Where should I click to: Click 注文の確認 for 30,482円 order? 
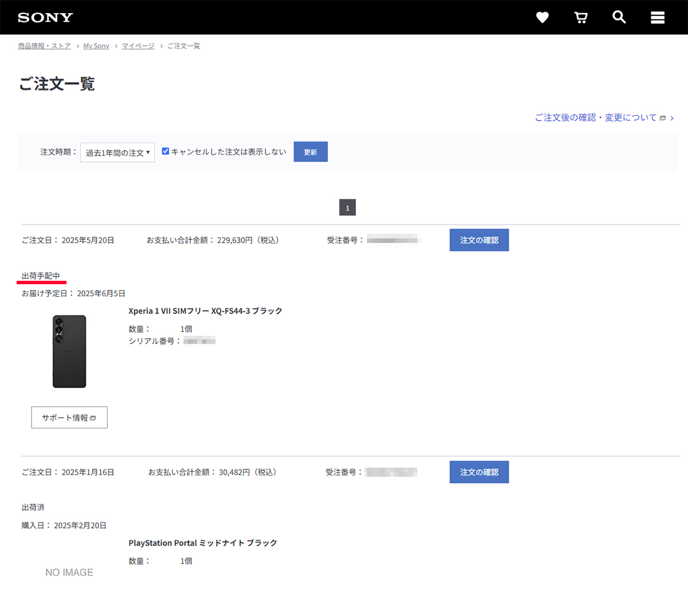[x=479, y=472]
